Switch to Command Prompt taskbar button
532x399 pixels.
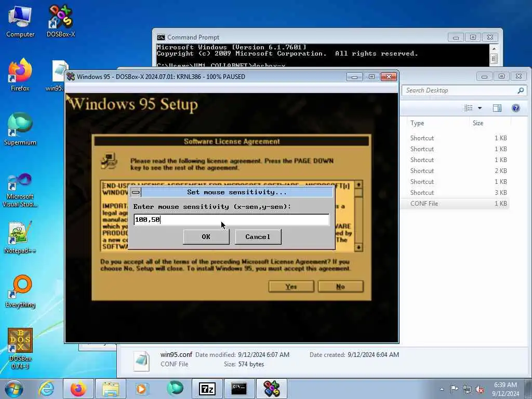(x=239, y=389)
